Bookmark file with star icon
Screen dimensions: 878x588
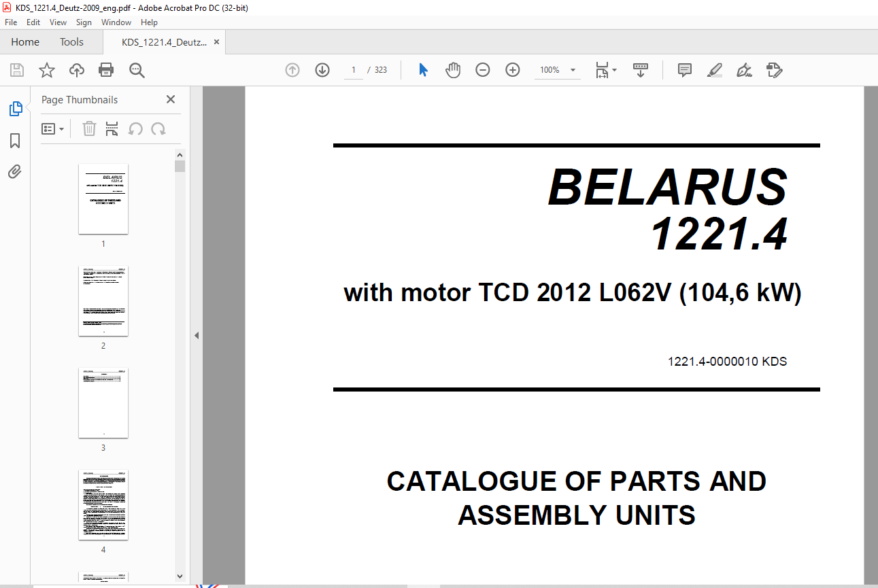(x=46, y=70)
